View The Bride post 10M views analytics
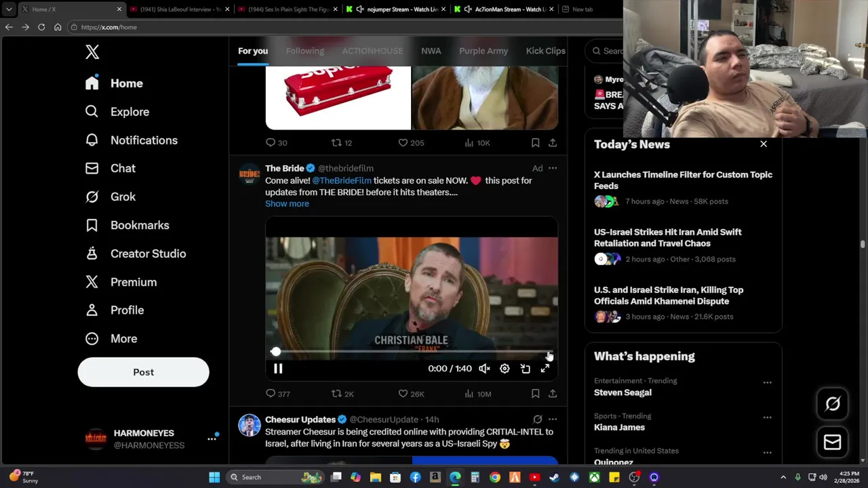This screenshot has width=868, height=488. [x=478, y=394]
